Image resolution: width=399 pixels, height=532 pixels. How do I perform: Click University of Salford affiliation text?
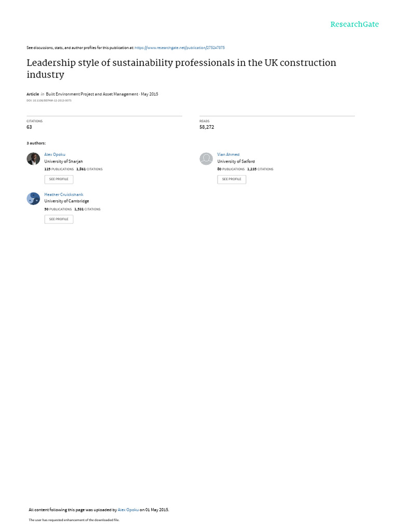(x=236, y=162)
